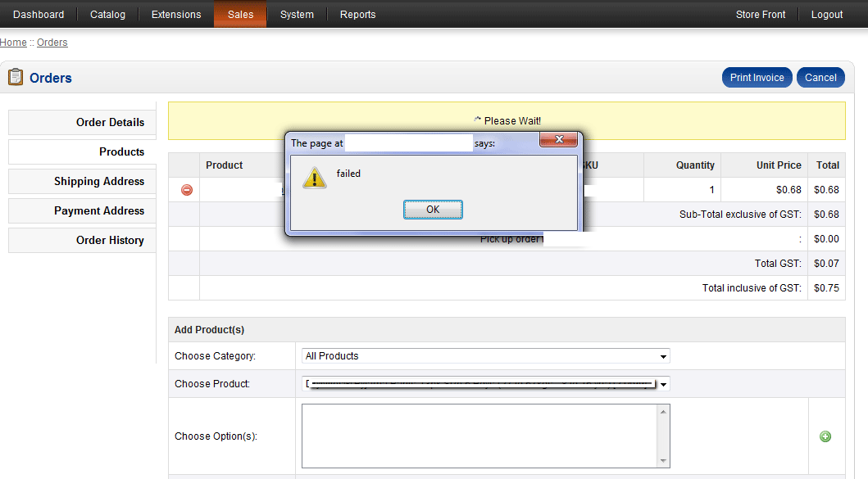Follow the Orders breadcrumb link

52,42
